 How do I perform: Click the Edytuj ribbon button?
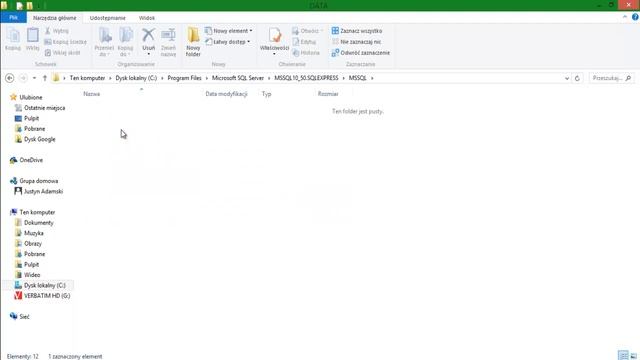[304, 42]
